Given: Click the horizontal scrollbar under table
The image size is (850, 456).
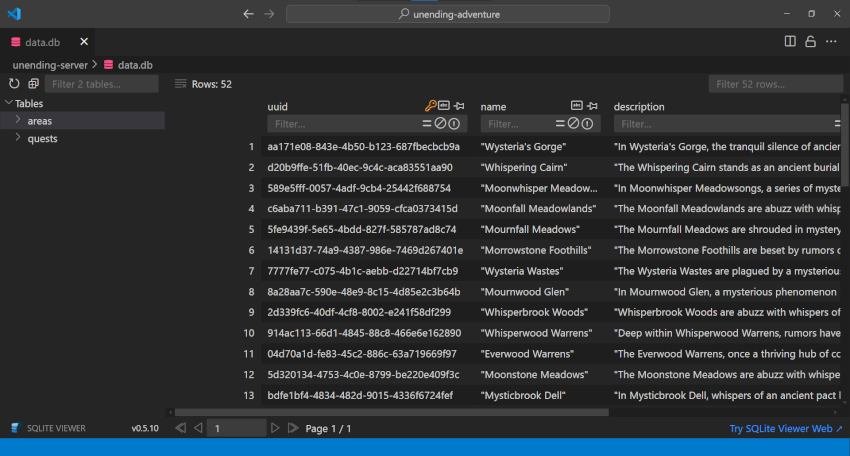Looking at the screenshot, I should 390,411.
